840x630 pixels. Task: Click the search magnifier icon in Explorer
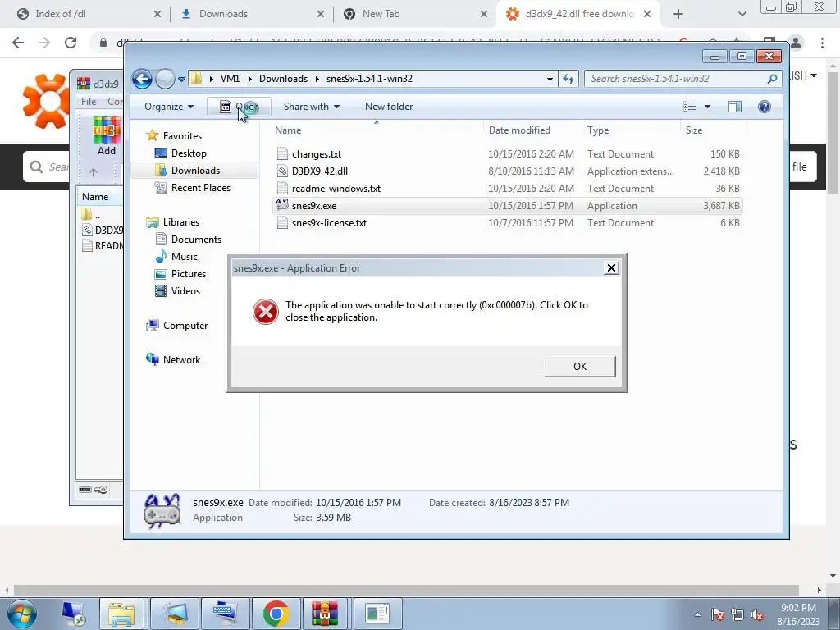coord(772,79)
